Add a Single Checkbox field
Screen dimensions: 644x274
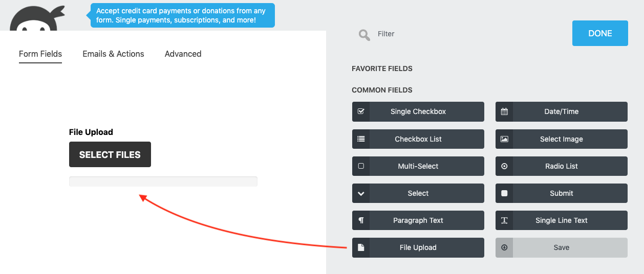[418, 111]
